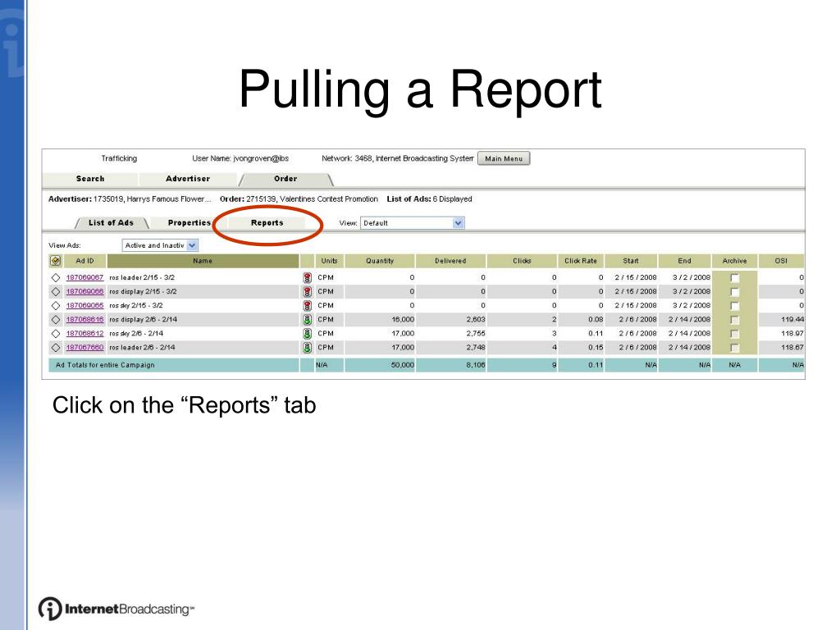Viewport: 840px width, 630px height.
Task: Sort by the Click Rate column header
Action: tap(581, 261)
